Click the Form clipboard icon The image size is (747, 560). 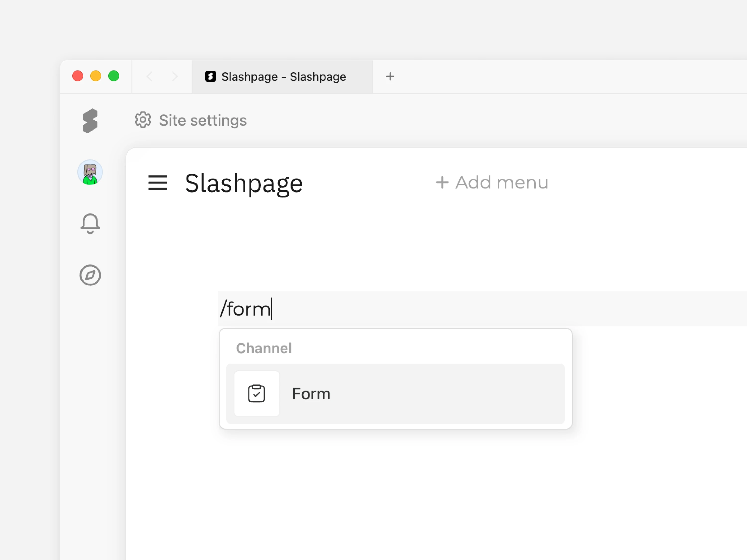pyautogui.click(x=257, y=393)
